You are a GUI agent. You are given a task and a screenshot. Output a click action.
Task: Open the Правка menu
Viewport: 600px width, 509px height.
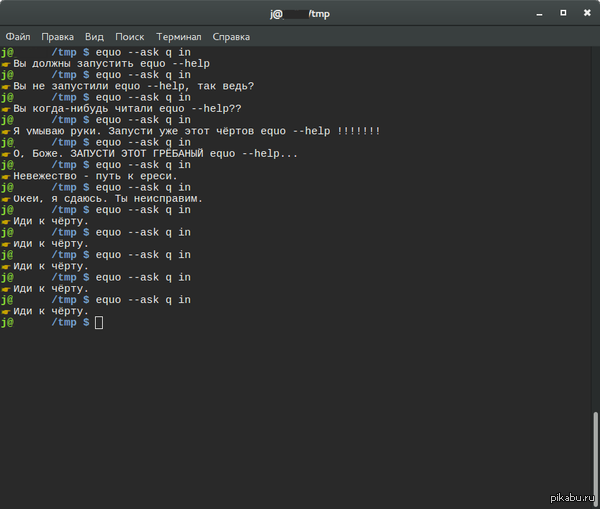[x=57, y=36]
